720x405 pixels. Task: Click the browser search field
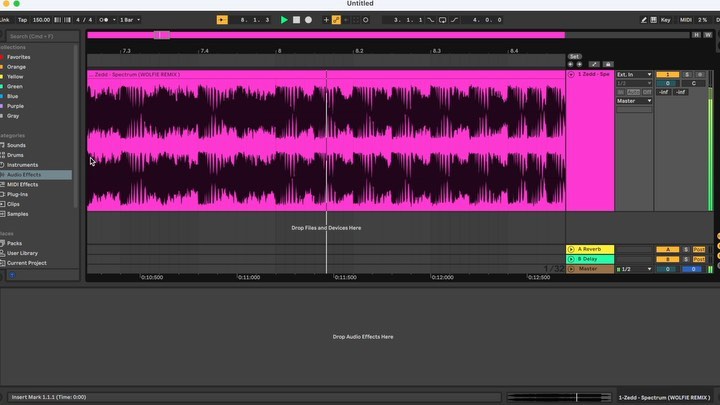(x=40, y=36)
